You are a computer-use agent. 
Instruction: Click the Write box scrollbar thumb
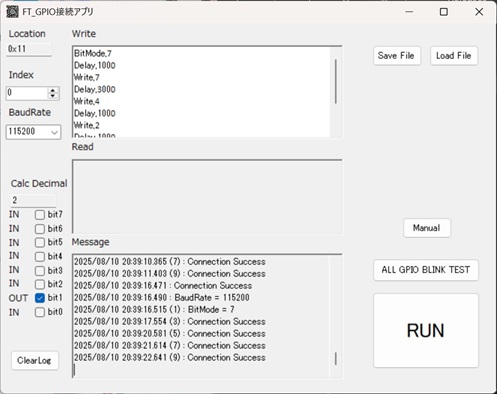tap(335, 81)
